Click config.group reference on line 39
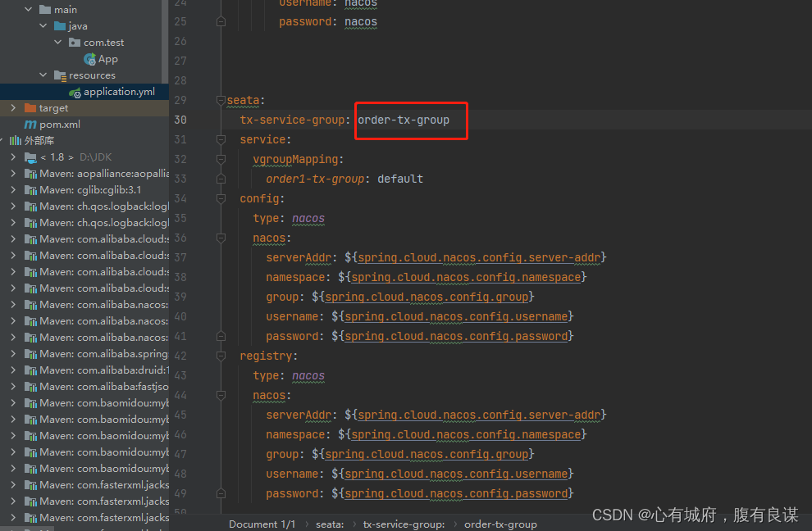Screen dimensions: 812x531 pos(427,297)
